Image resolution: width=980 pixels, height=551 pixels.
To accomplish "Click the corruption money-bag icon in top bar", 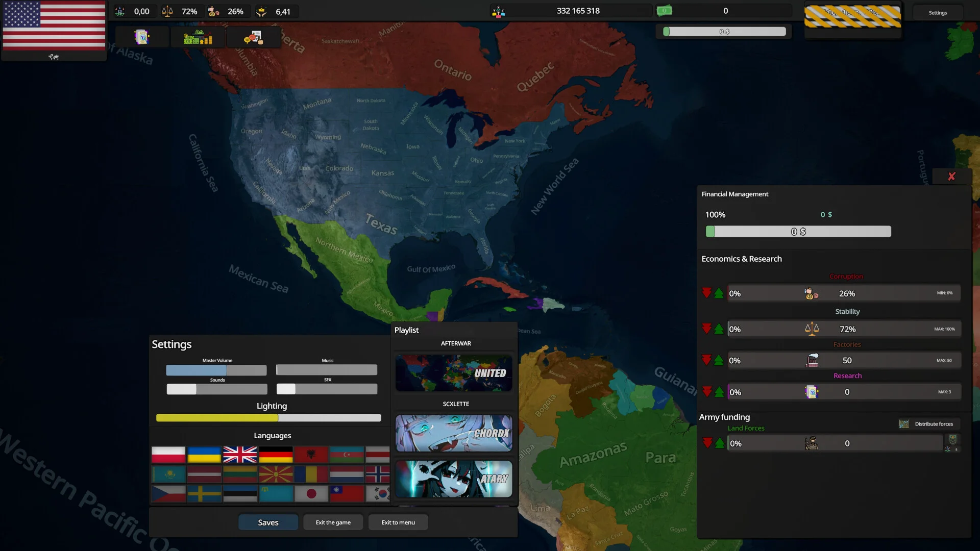I will 214,11.
